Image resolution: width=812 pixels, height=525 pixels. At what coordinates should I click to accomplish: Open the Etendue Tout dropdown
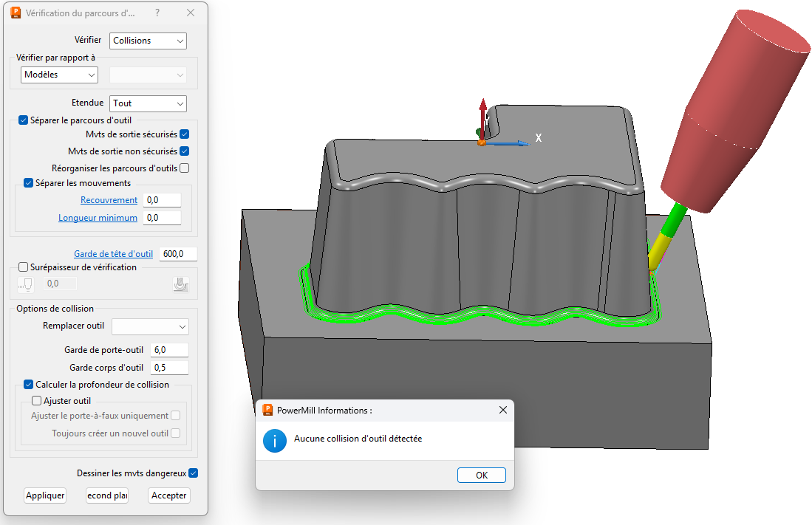[x=148, y=104]
